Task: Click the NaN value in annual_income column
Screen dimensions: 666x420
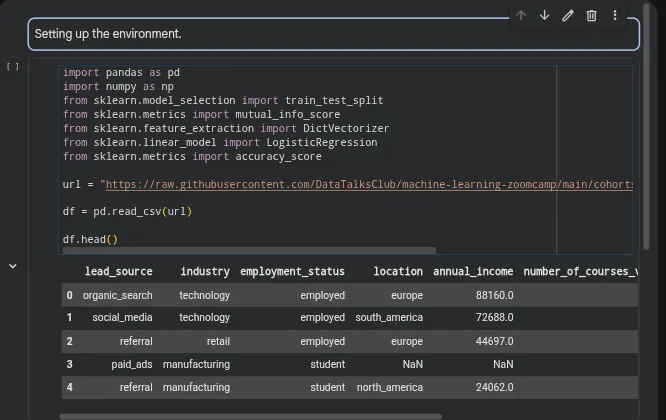Action: click(x=503, y=364)
